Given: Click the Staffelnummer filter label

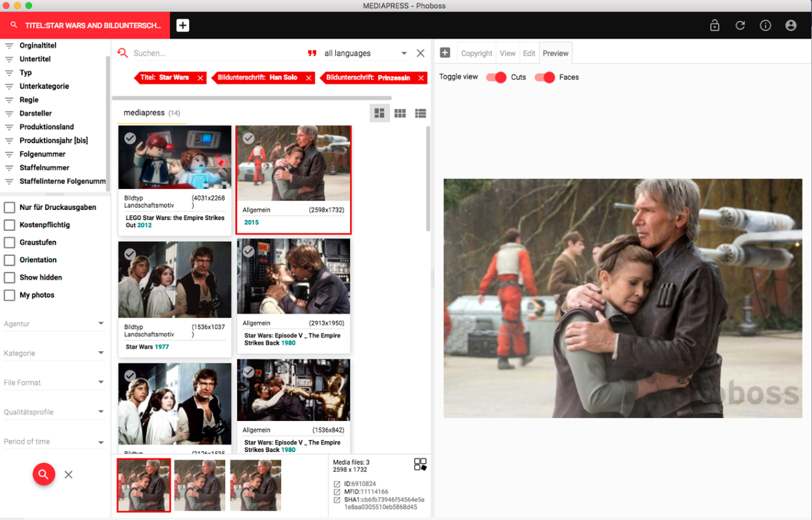Looking at the screenshot, I should pos(44,168).
